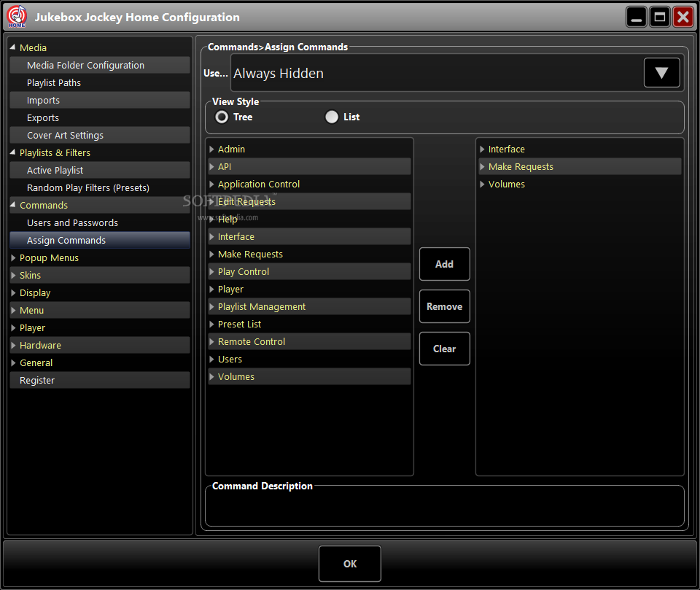Maximize the configuration window
The image size is (700, 590).
[660, 17]
